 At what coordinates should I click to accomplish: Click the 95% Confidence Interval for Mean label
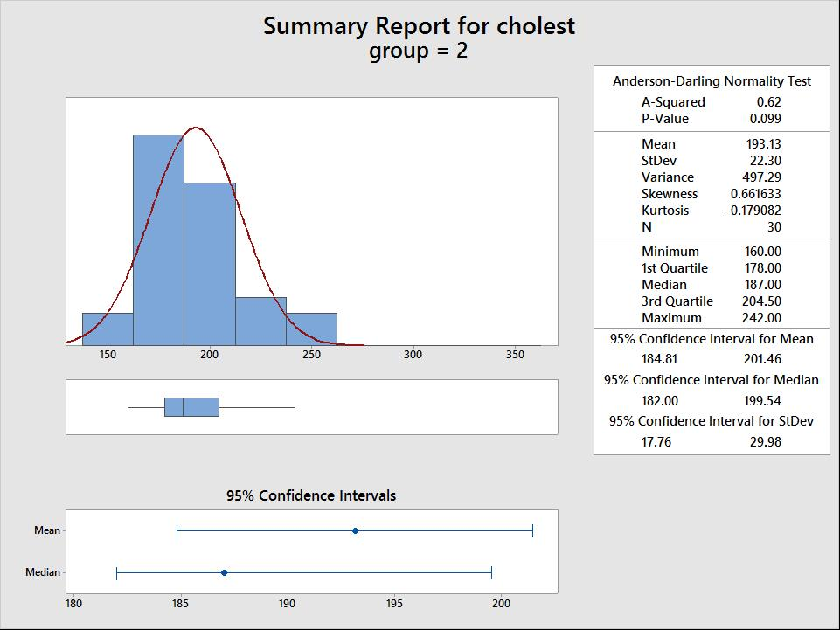(710, 338)
